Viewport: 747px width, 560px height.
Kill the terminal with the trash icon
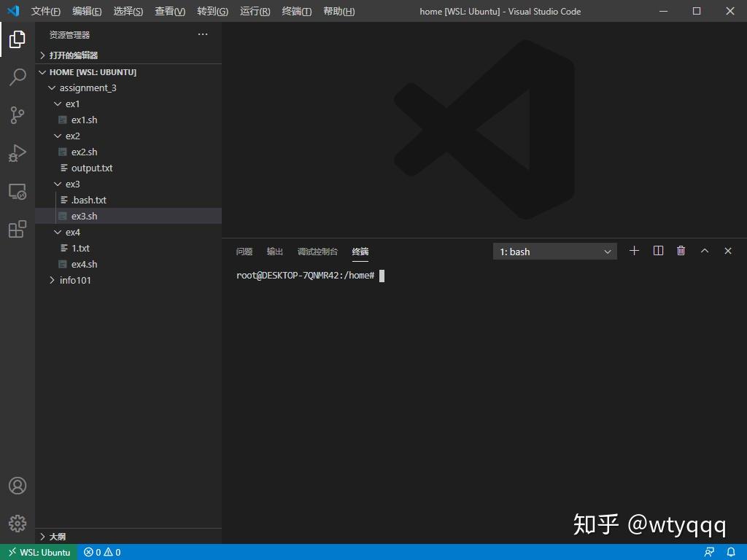pos(681,251)
